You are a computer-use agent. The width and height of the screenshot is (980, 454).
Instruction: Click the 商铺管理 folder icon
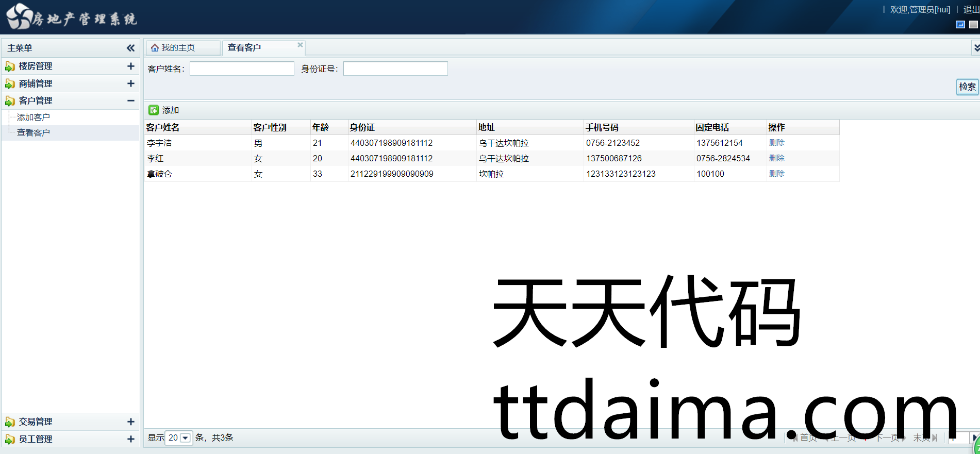point(10,84)
